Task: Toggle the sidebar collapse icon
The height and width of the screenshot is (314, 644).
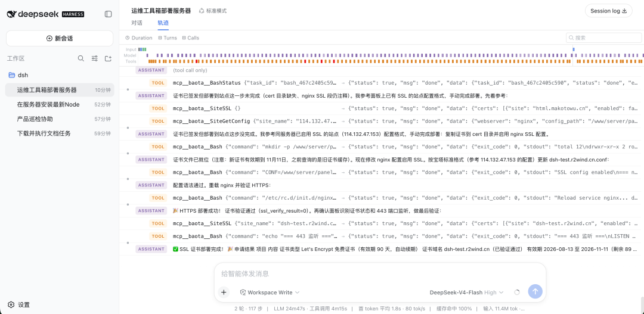Action: point(108,14)
